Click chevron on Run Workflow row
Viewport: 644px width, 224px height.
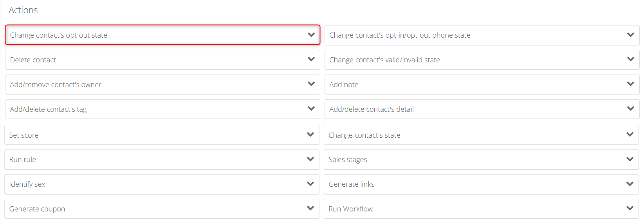[630, 208]
